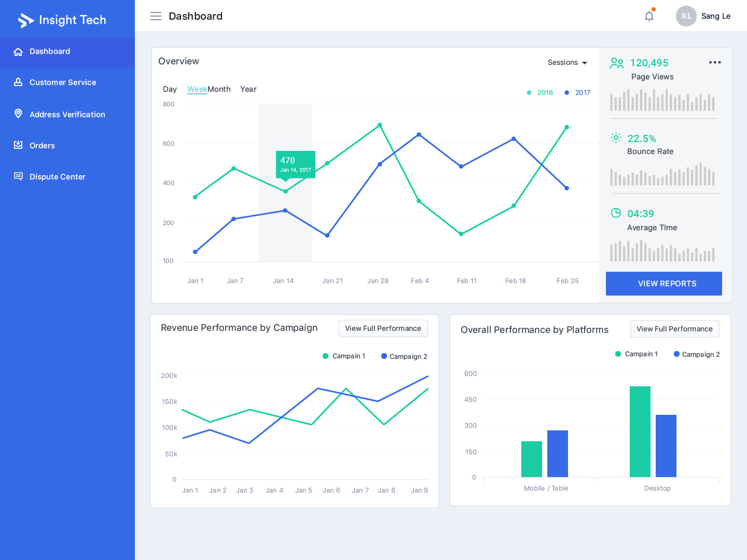The width and height of the screenshot is (747, 560).
Task: Click the VIEW REPORTS button
Action: click(664, 284)
